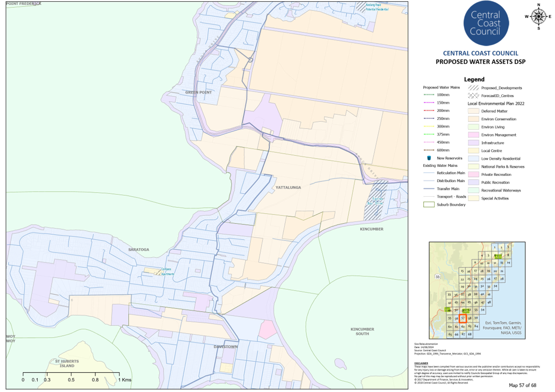Click the Suburb Boundary legend box symbol
Image resolution: width=555 pixels, height=392 pixels.
[x=429, y=204]
